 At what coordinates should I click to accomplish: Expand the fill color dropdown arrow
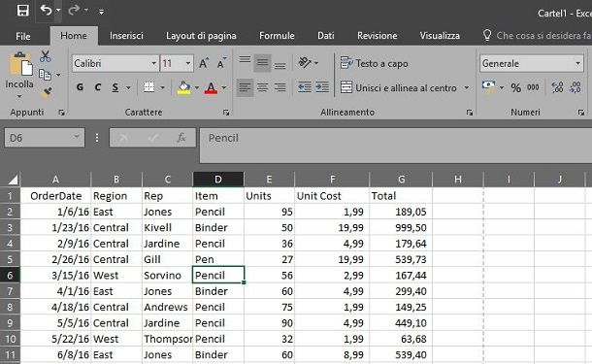tap(197, 88)
